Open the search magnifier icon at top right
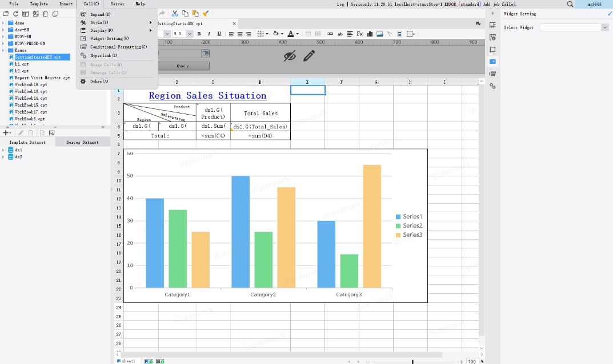This screenshot has height=364, width=613. point(570,5)
